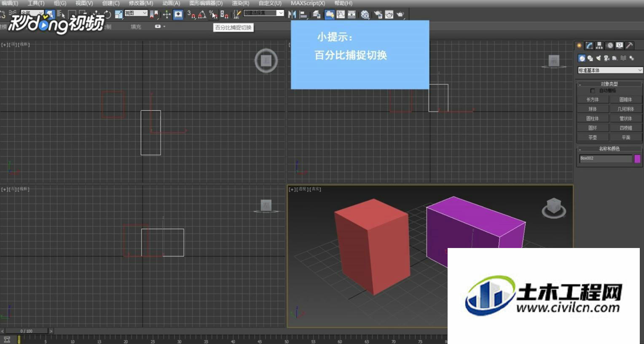This screenshot has height=344, width=644.
Task: Click the 长方体 box button
Action: pos(593,100)
